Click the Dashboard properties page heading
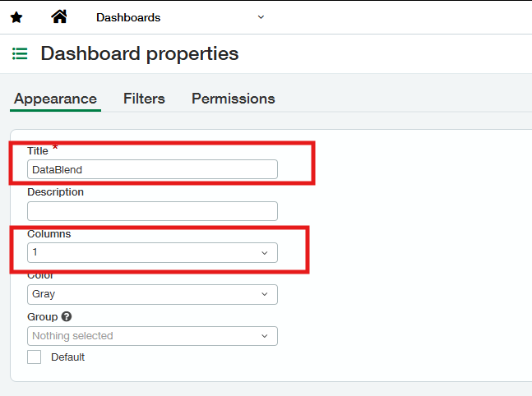 click(140, 53)
